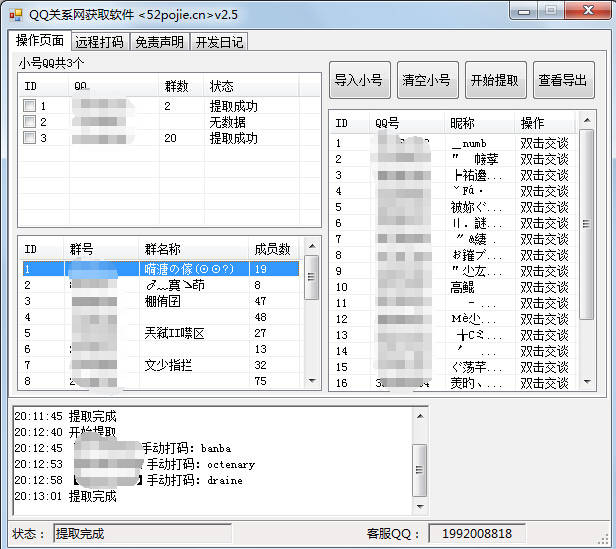Viewport: 616px width, 549px height.
Task: Click log entry 20:13:01 提取完成
Action: [x=66, y=496]
